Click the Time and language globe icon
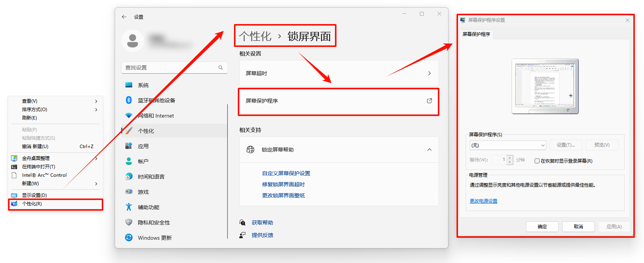The height and width of the screenshot is (263, 644). 129,176
